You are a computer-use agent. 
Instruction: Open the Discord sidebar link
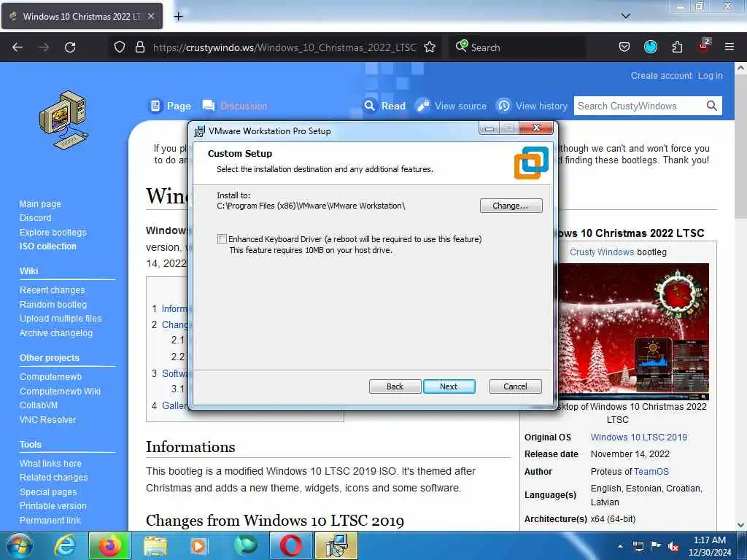35,217
